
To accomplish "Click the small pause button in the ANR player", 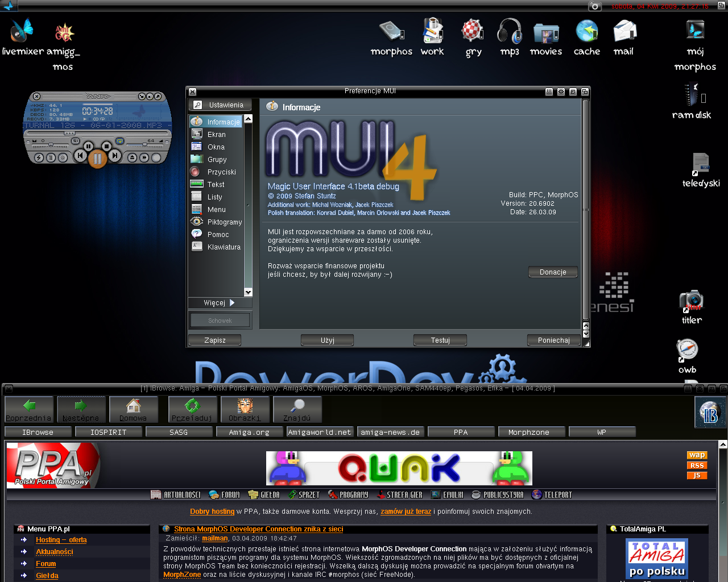I will (88, 146).
